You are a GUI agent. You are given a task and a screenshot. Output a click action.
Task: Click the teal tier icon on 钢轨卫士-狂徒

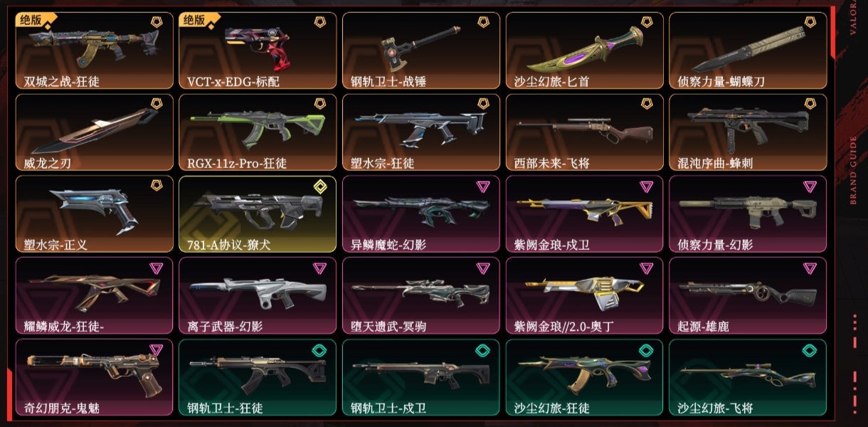click(x=319, y=349)
